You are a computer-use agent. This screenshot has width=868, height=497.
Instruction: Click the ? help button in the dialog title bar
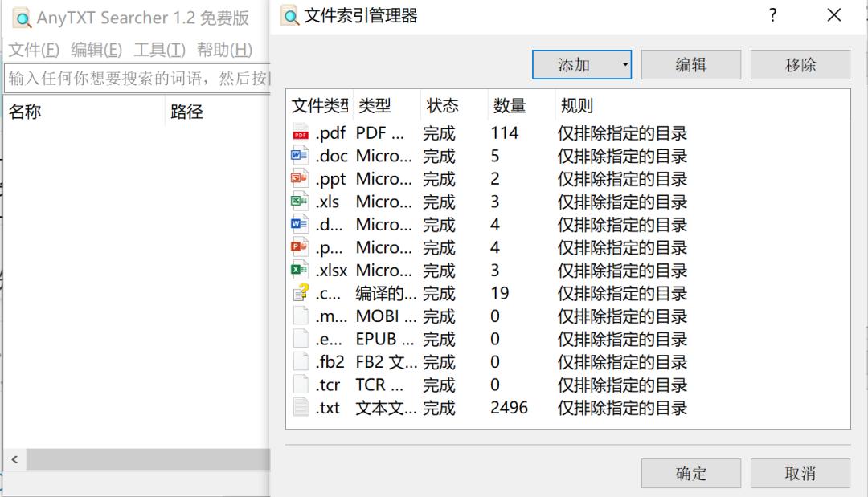point(773,15)
